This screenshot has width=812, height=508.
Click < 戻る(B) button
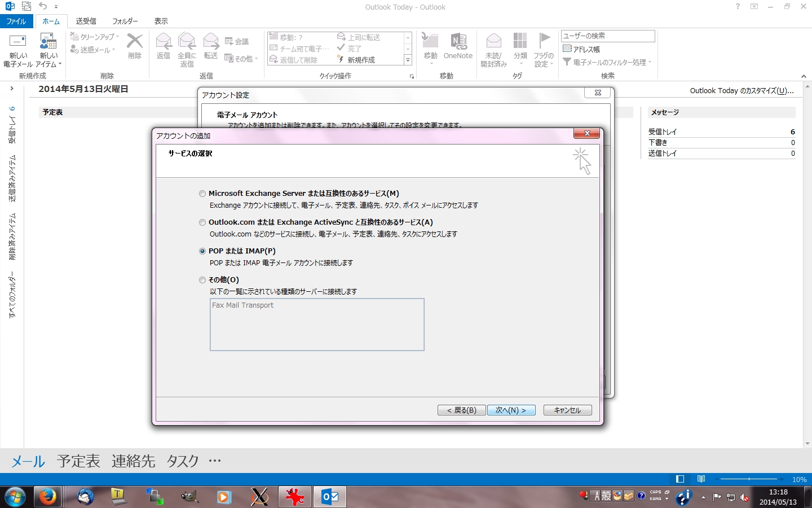(461, 410)
